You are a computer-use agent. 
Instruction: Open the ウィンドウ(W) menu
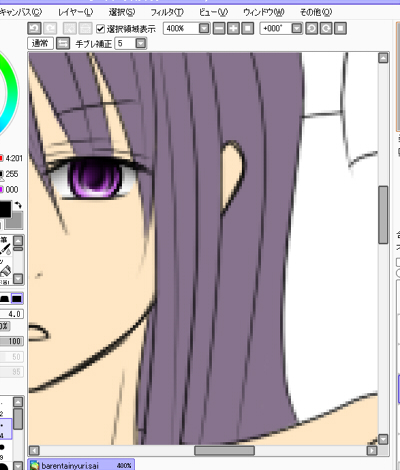pyautogui.click(x=264, y=12)
